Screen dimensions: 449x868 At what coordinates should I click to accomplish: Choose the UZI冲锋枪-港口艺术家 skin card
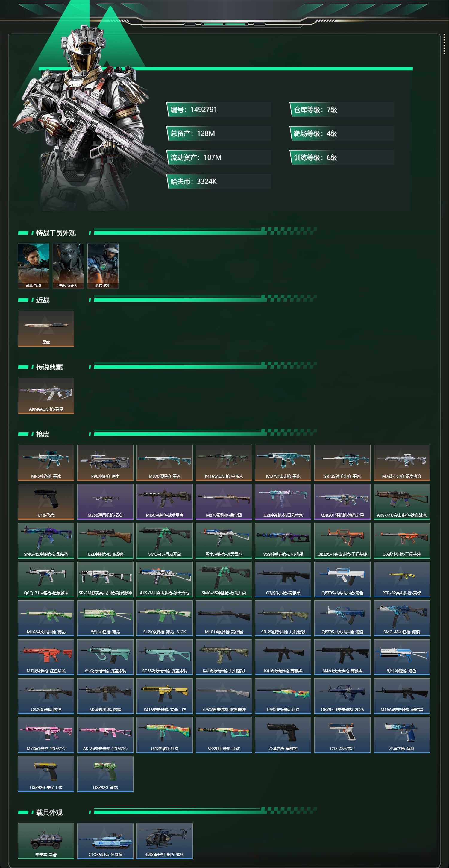[283, 501]
